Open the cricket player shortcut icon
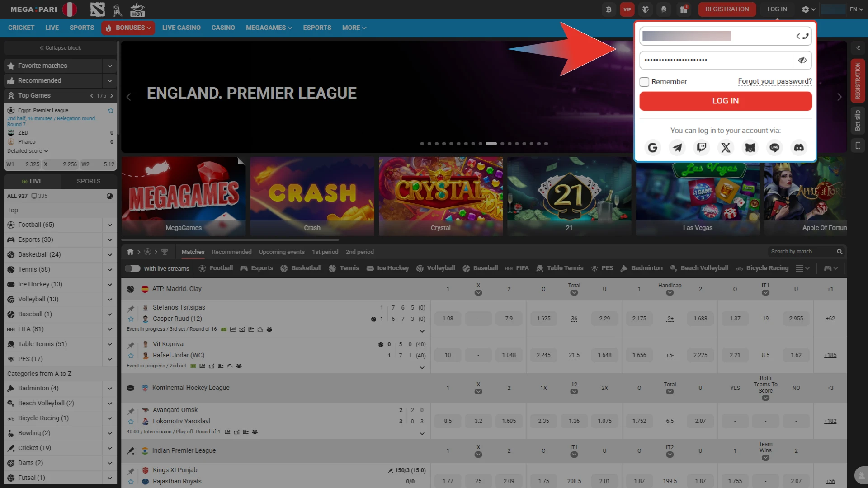This screenshot has height=488, width=868. pyautogui.click(x=118, y=9)
